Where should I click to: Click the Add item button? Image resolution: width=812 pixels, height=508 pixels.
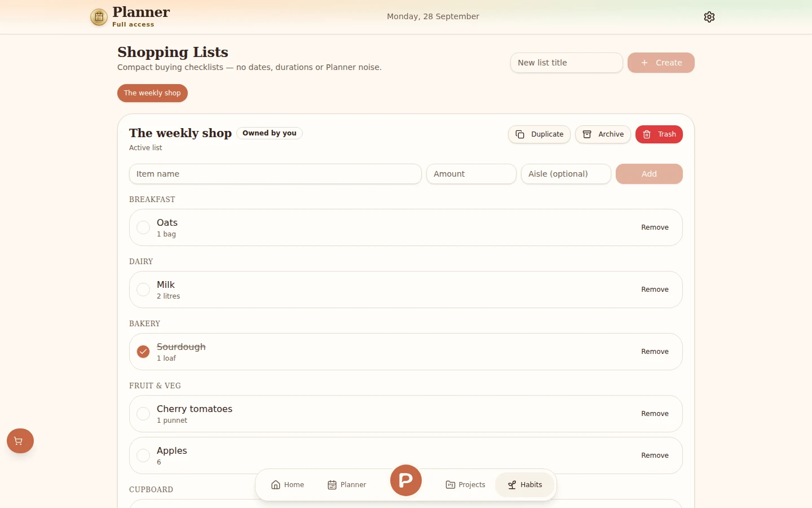click(649, 174)
